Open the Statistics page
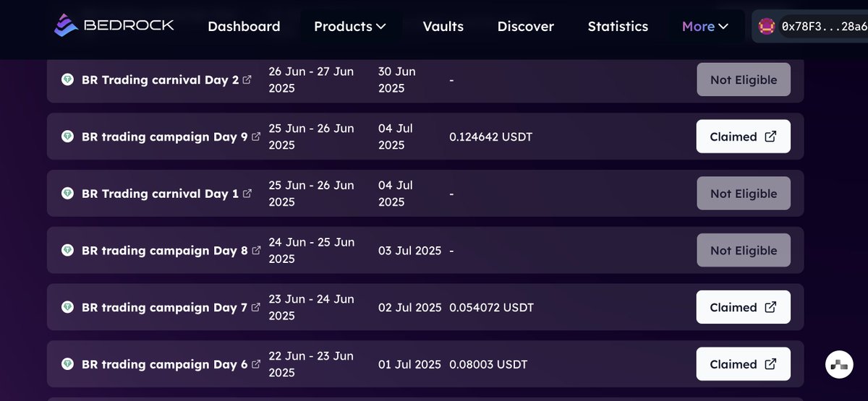 [x=618, y=27]
